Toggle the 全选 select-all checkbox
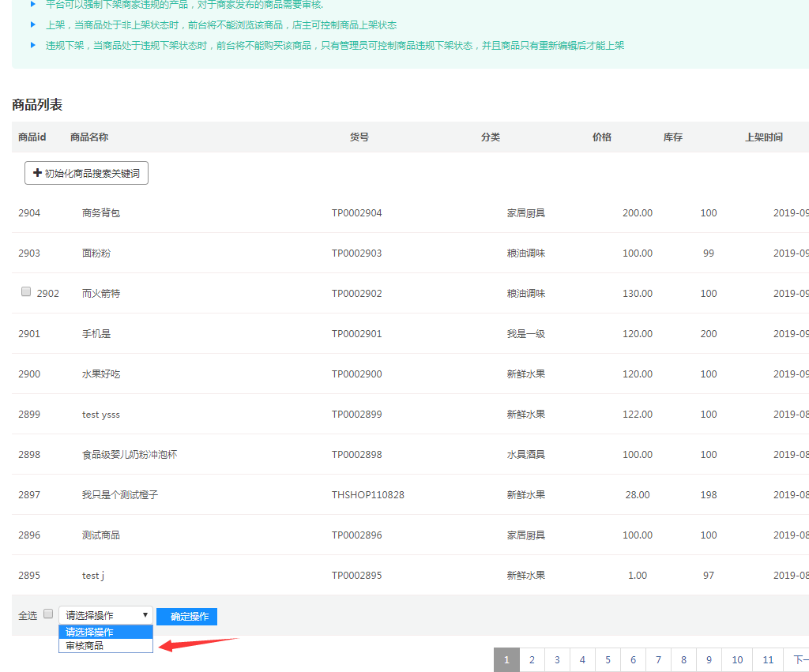The width and height of the screenshot is (809, 672). pyautogui.click(x=48, y=614)
